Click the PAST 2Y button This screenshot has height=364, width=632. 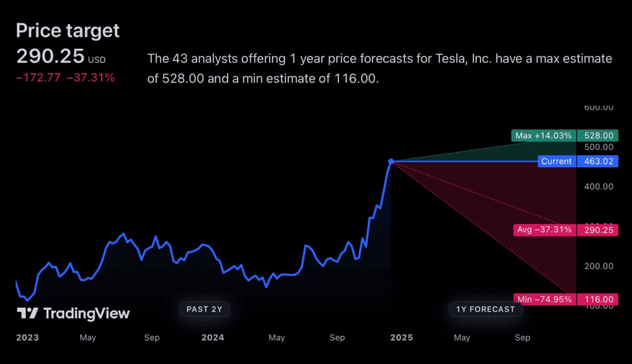tap(205, 309)
